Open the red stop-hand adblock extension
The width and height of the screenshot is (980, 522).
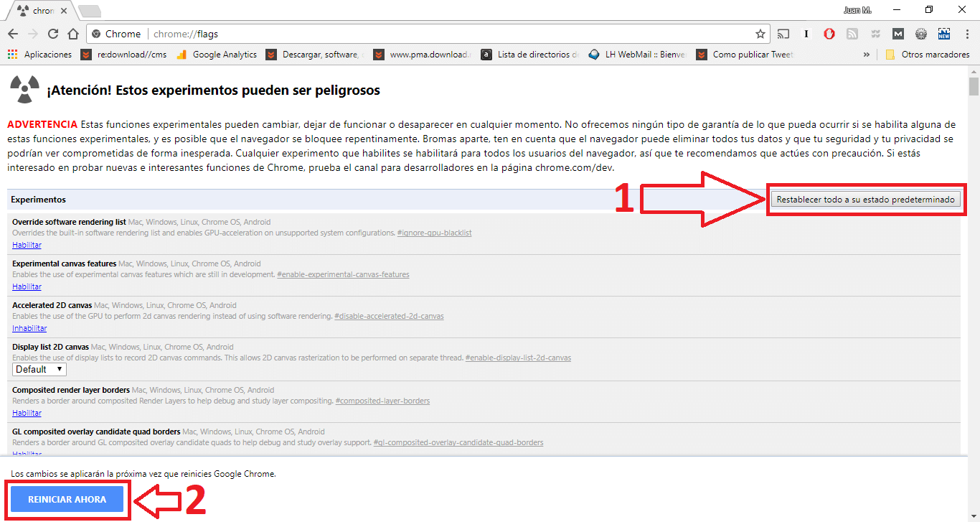829,34
